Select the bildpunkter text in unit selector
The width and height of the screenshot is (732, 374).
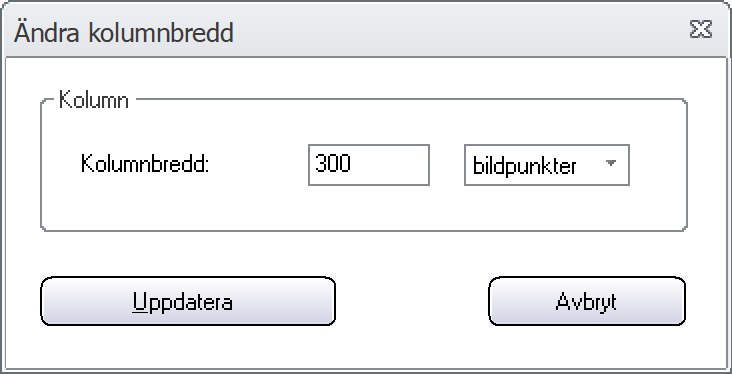(524, 166)
